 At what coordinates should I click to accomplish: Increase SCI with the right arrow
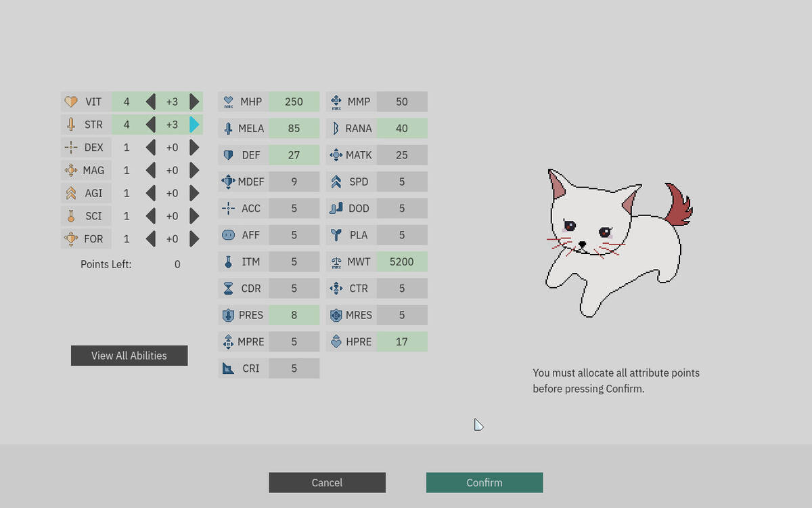click(195, 216)
